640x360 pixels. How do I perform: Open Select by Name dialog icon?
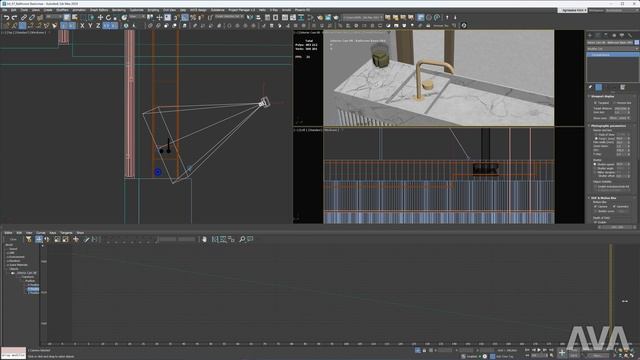75,18
